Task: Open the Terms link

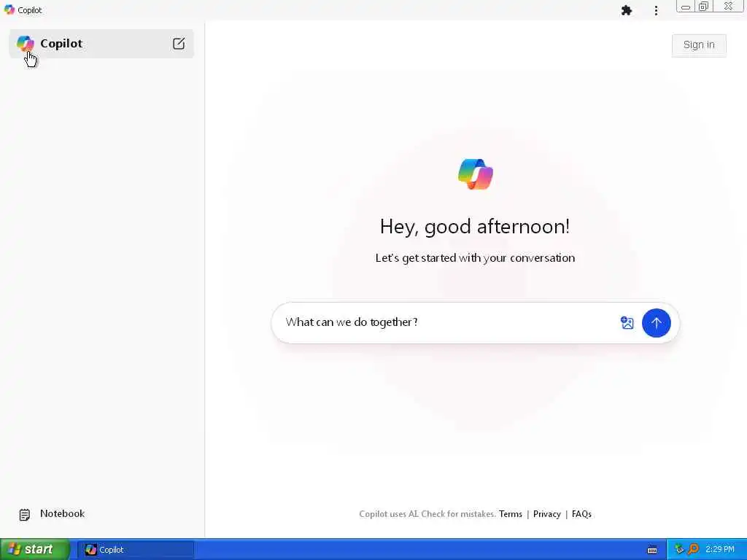Action: point(510,514)
